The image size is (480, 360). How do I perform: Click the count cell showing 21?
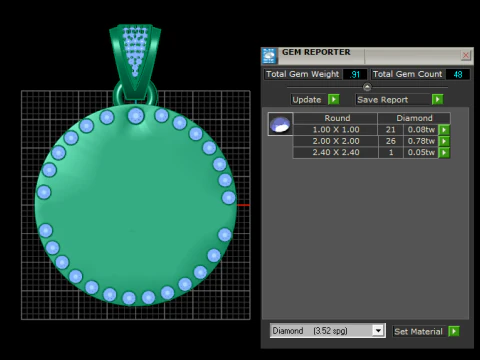(x=390, y=130)
